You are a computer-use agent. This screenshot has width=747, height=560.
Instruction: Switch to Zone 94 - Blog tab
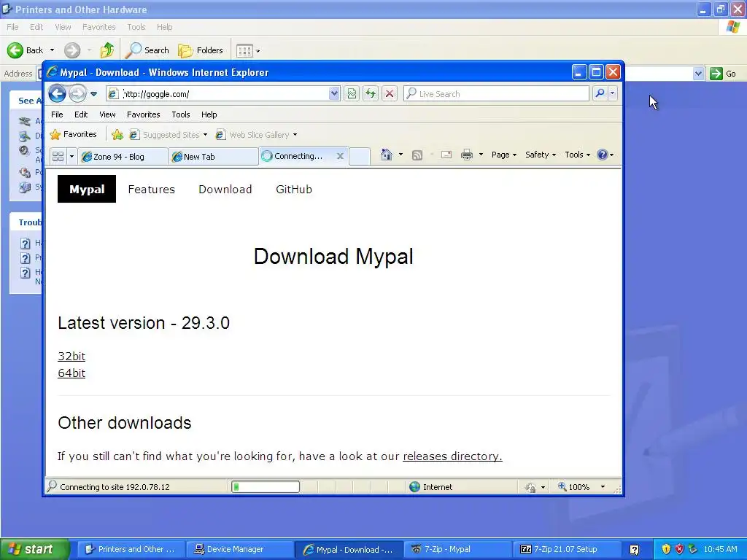click(x=123, y=157)
